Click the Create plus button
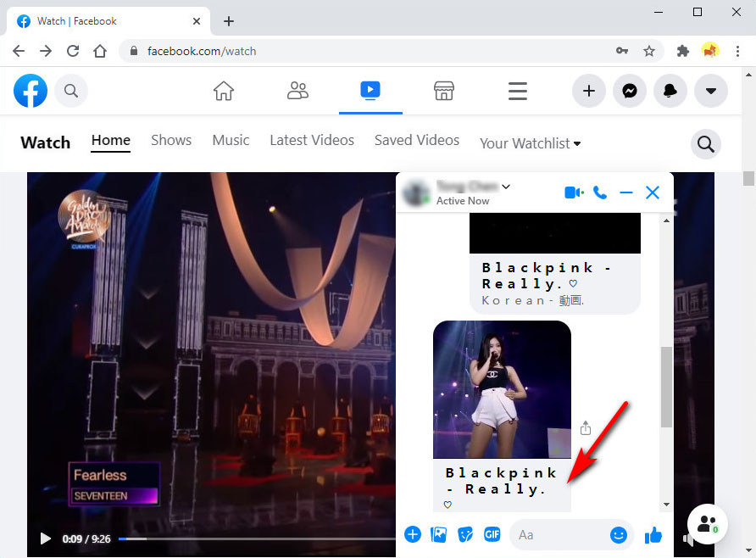 click(x=589, y=91)
